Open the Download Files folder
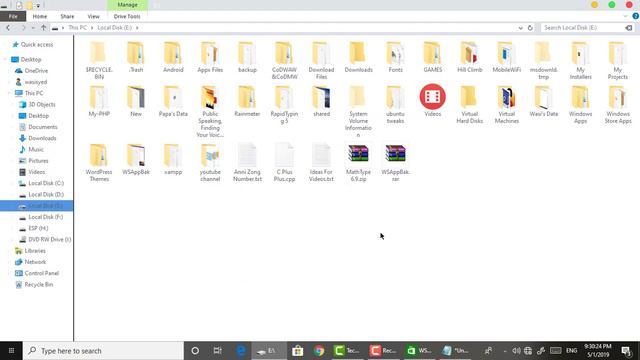The width and height of the screenshot is (640, 360). pyautogui.click(x=321, y=61)
